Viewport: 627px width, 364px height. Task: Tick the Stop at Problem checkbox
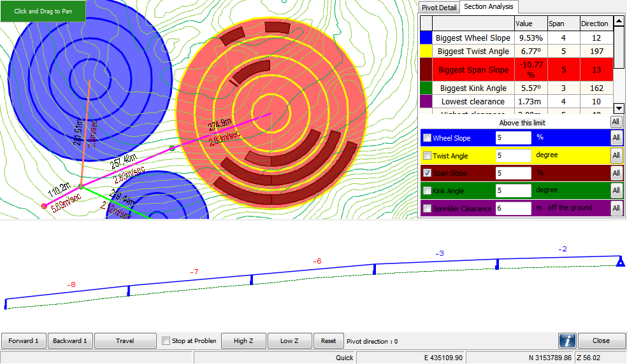point(166,341)
